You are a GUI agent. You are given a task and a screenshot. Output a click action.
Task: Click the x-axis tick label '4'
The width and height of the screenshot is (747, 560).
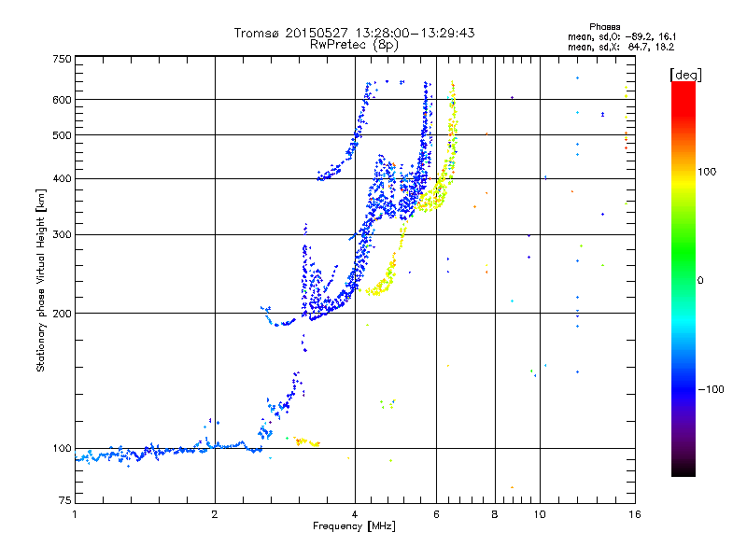coord(355,514)
